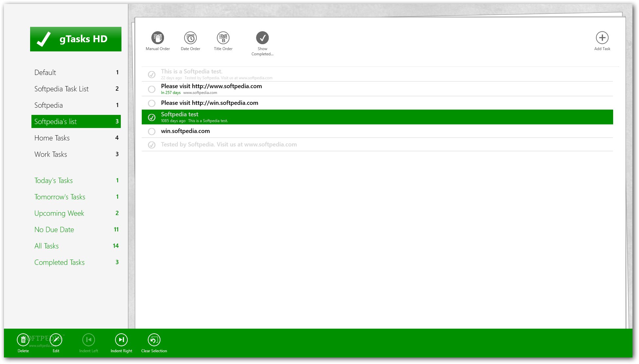Check the 'Please visit http://win.softpedia.com' task circle
This screenshot has height=364, width=639.
[152, 103]
